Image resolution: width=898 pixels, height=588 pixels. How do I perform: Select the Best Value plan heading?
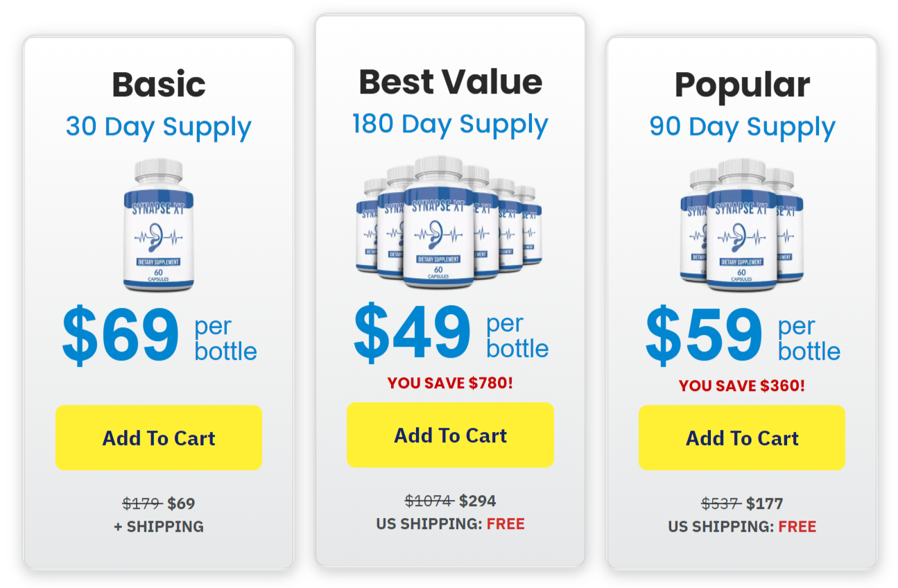[450, 82]
